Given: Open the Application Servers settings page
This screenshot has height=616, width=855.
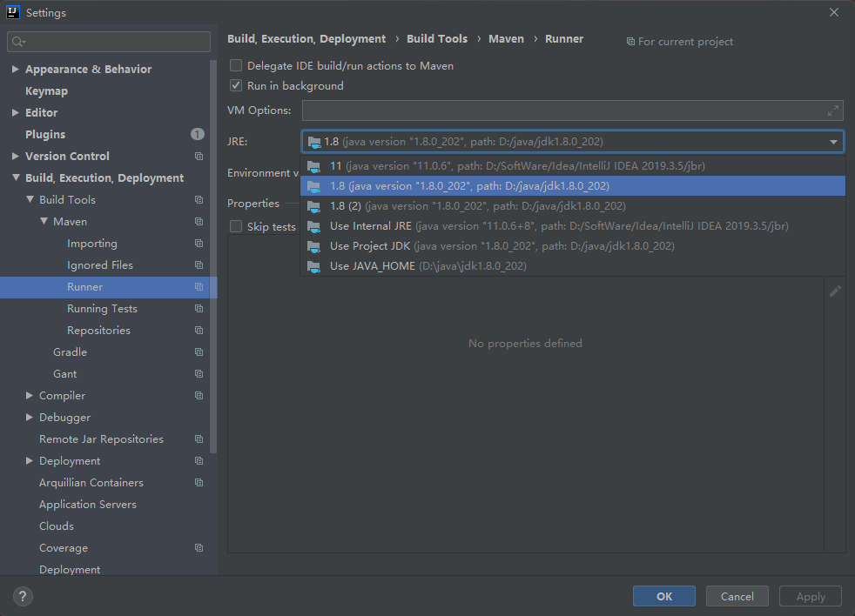Looking at the screenshot, I should (88, 505).
